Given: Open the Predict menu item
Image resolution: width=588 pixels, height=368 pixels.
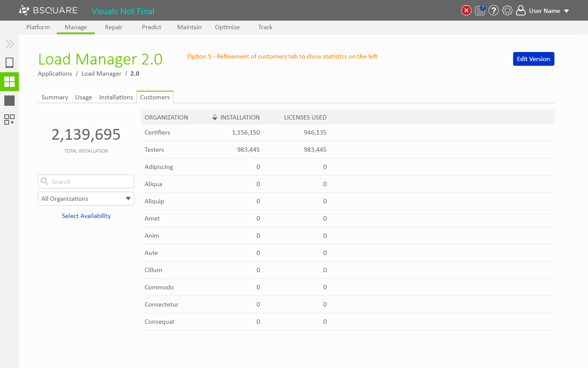Looking at the screenshot, I should (x=152, y=27).
